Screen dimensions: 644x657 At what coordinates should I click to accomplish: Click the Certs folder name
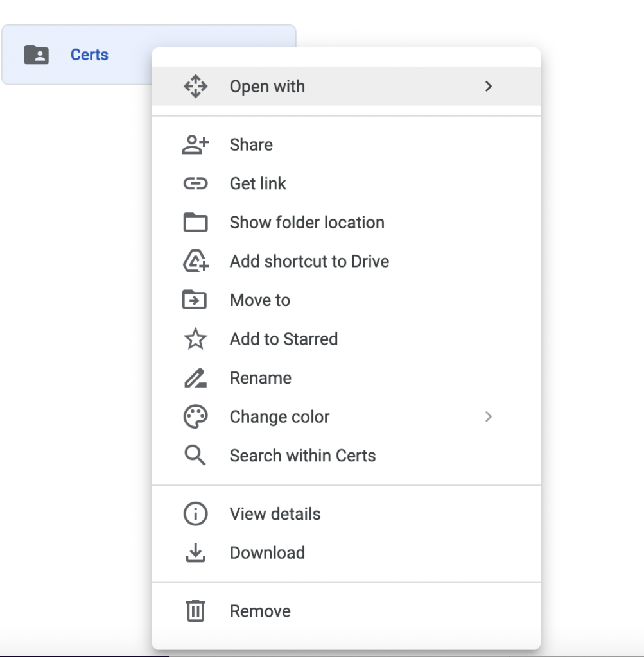pyautogui.click(x=89, y=55)
